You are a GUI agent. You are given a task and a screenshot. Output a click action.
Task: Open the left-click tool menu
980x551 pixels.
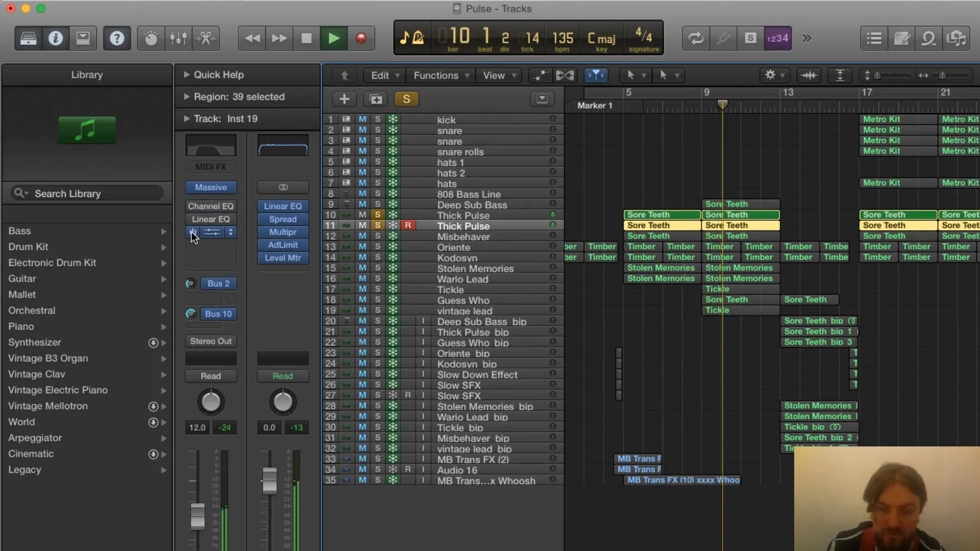pos(635,76)
